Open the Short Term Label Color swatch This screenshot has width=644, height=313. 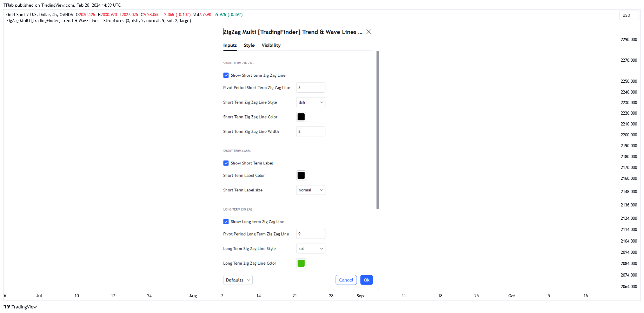(301, 175)
